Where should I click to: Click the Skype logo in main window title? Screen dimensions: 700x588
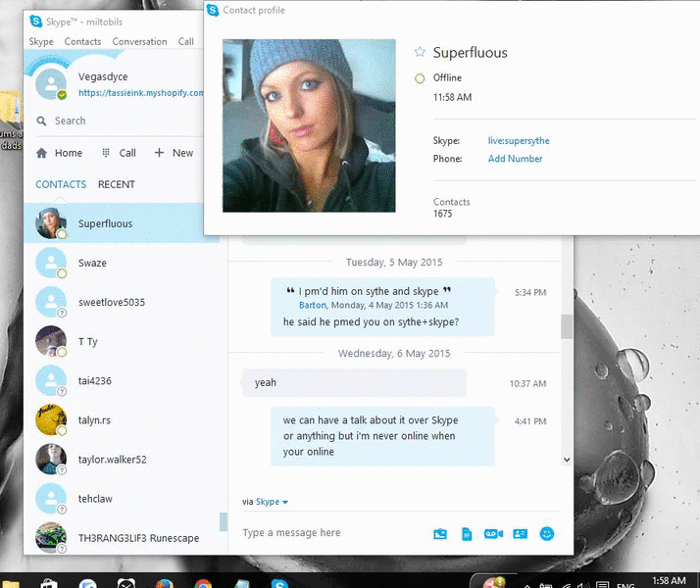point(35,21)
